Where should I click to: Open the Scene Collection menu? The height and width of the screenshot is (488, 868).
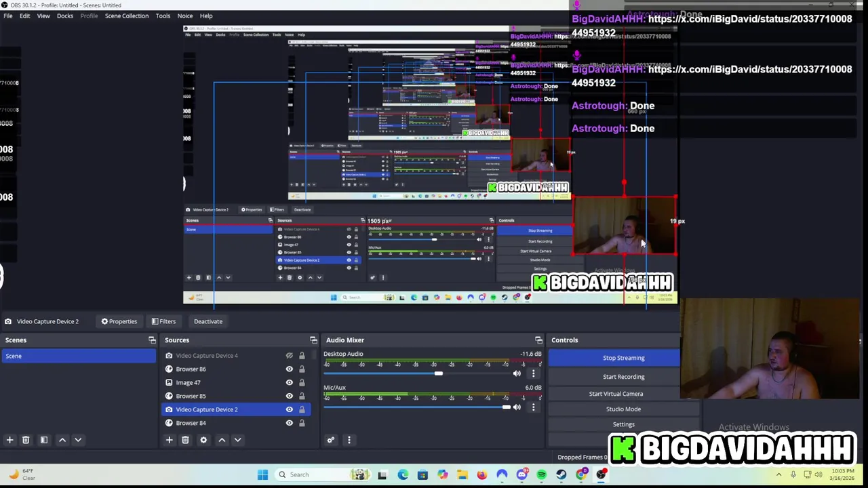[127, 16]
